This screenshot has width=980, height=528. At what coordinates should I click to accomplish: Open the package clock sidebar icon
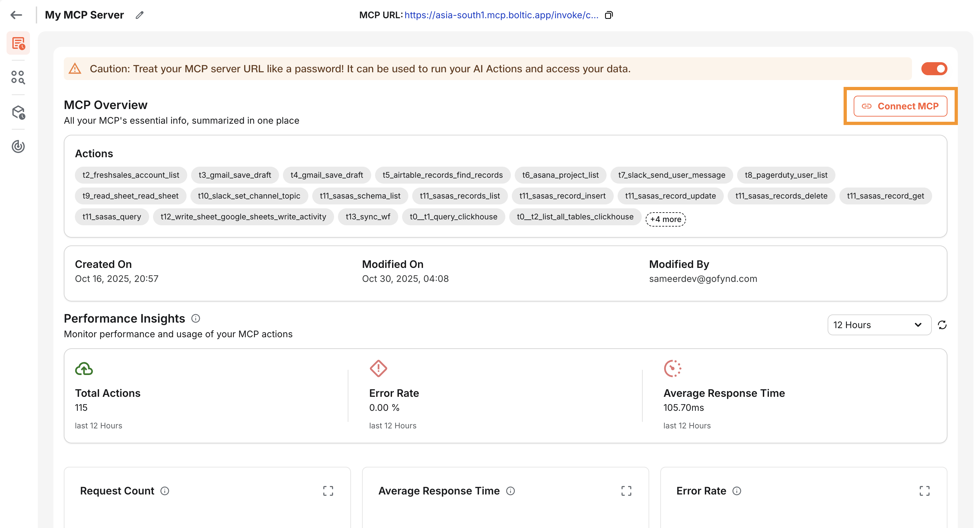click(18, 112)
